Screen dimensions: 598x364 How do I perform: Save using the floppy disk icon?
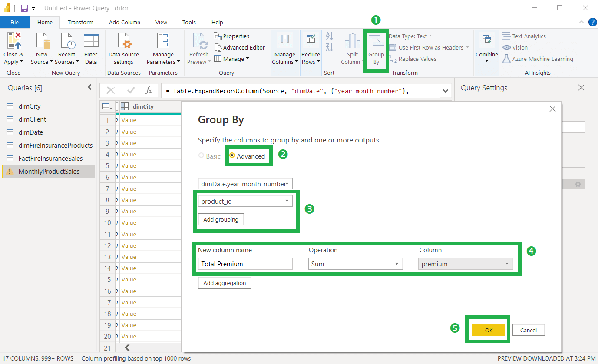tap(24, 8)
